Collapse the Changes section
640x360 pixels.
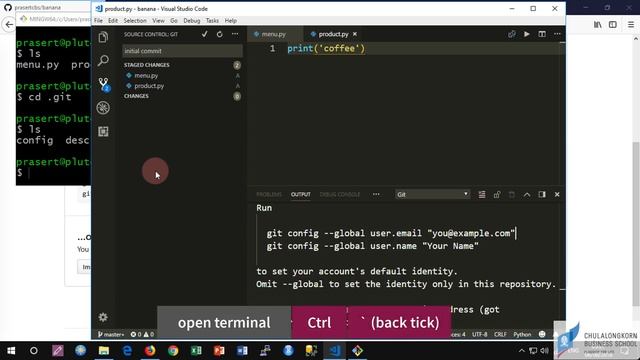136,96
